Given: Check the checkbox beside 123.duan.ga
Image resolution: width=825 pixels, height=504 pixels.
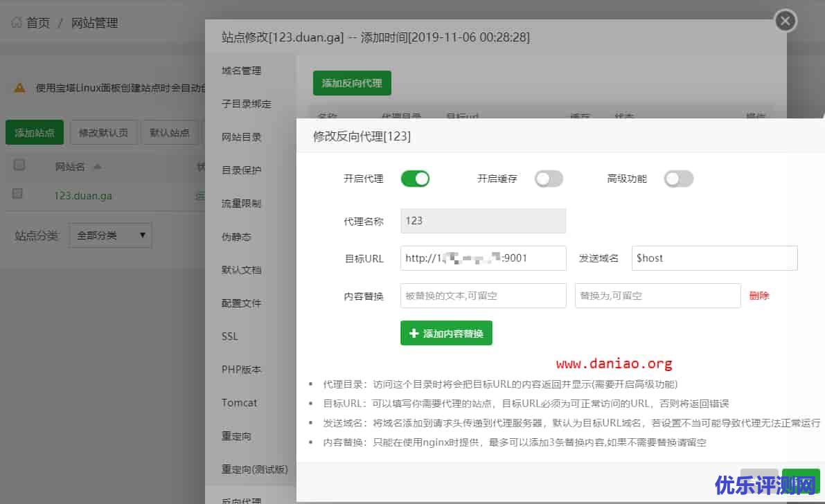Looking at the screenshot, I should pos(19,195).
